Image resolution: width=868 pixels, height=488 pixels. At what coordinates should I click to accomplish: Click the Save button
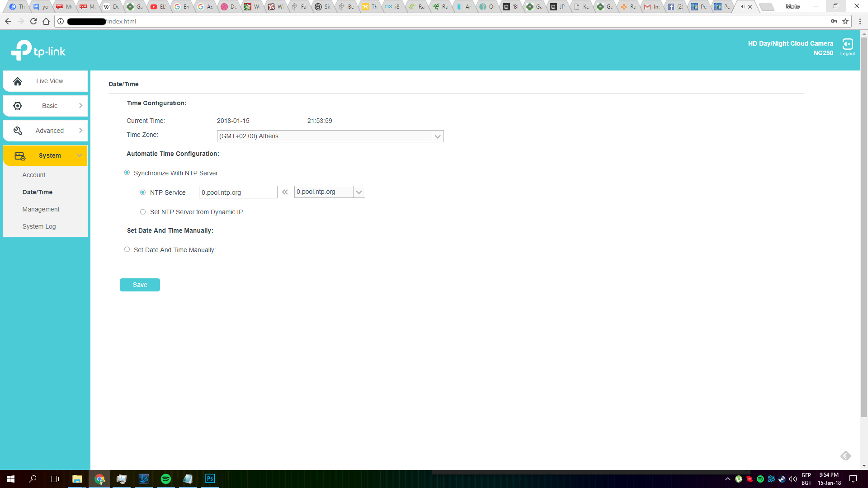click(140, 285)
